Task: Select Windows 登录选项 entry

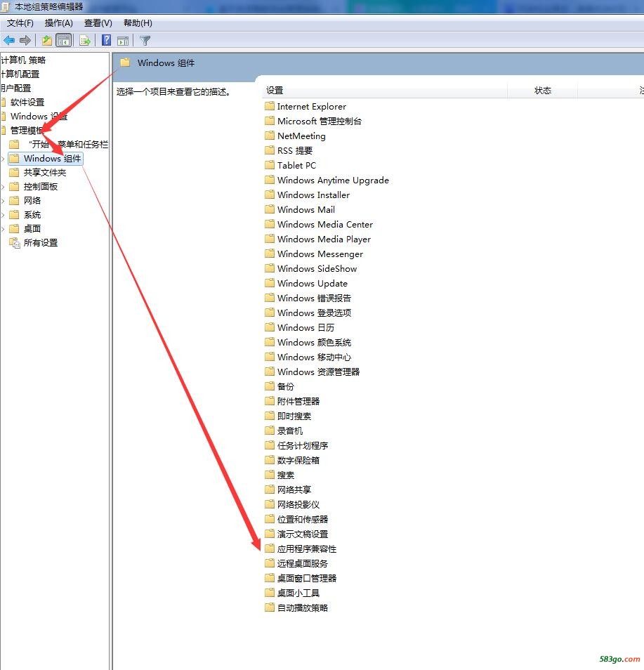Action: [x=314, y=313]
